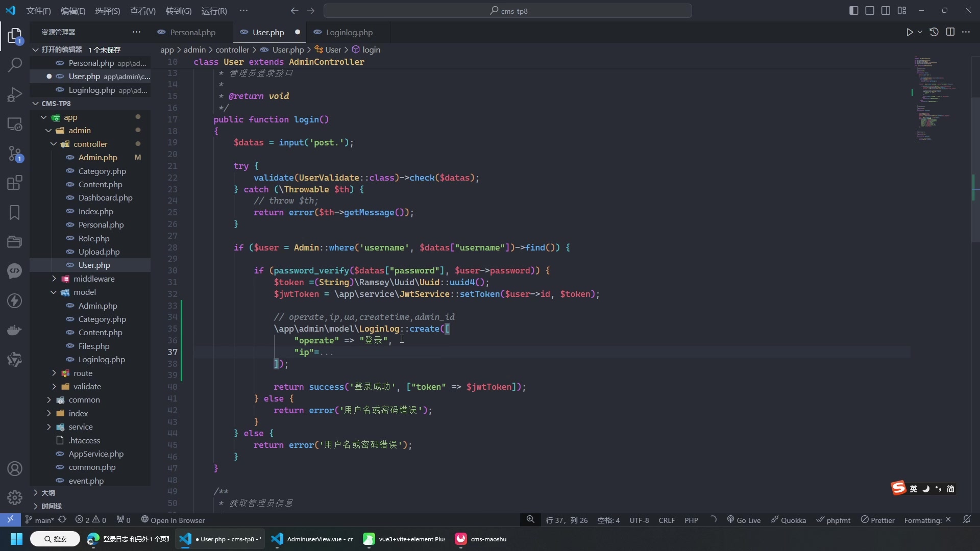Image resolution: width=980 pixels, height=551 pixels.
Task: Open the run configuration dropdown next to play button
Action: pos(920,32)
